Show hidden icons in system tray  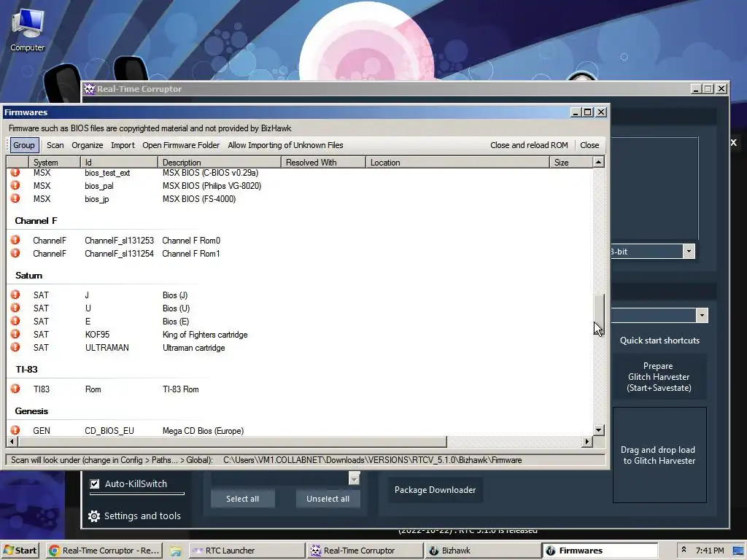(683, 550)
